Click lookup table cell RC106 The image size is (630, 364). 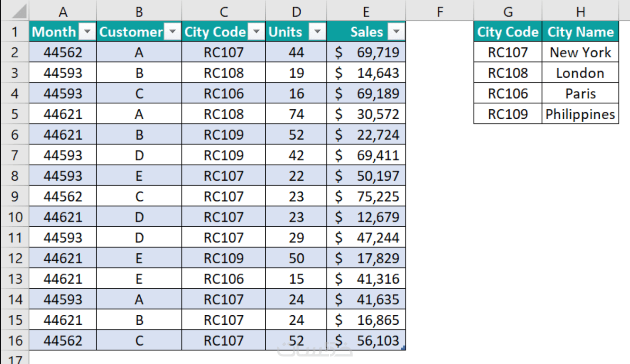[x=507, y=94]
